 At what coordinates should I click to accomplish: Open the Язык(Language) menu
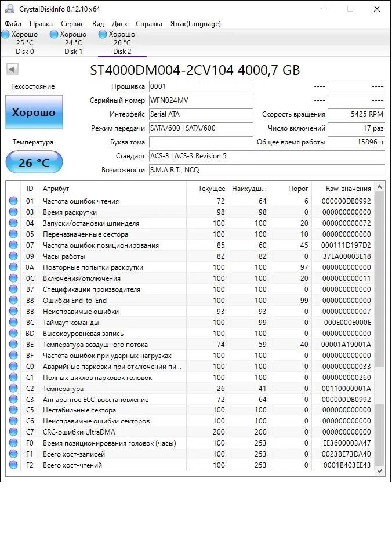[195, 24]
